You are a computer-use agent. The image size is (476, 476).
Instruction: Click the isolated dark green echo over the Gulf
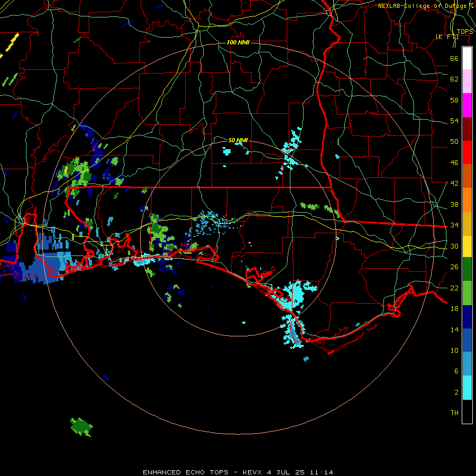click(x=81, y=427)
